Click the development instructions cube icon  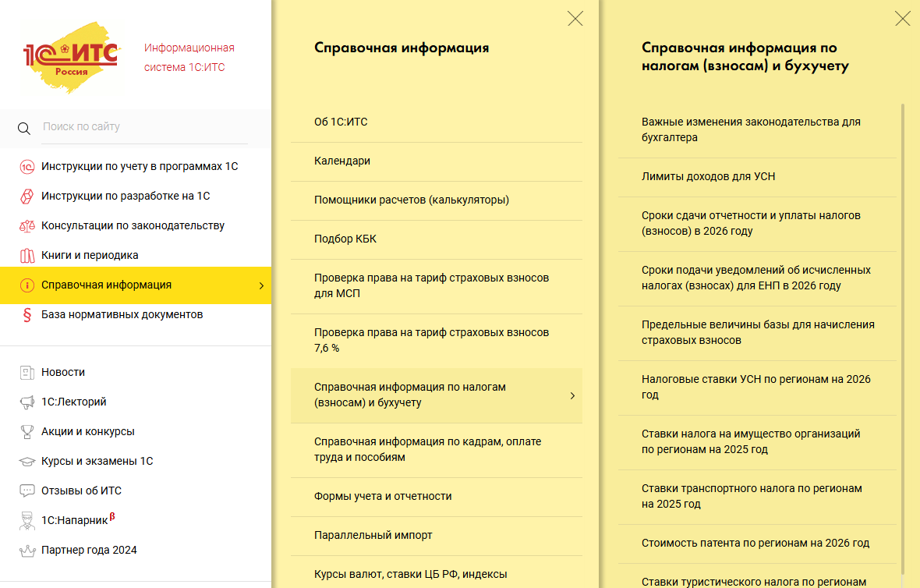click(x=27, y=196)
